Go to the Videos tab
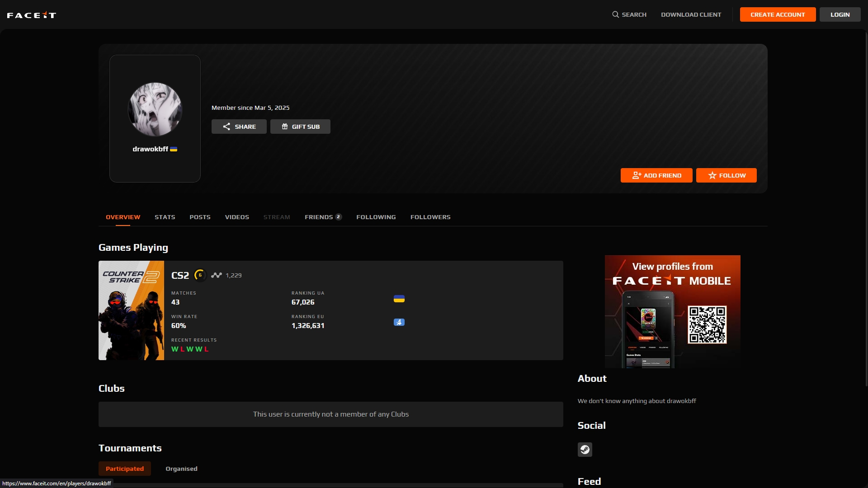This screenshot has height=488, width=868. 237,217
